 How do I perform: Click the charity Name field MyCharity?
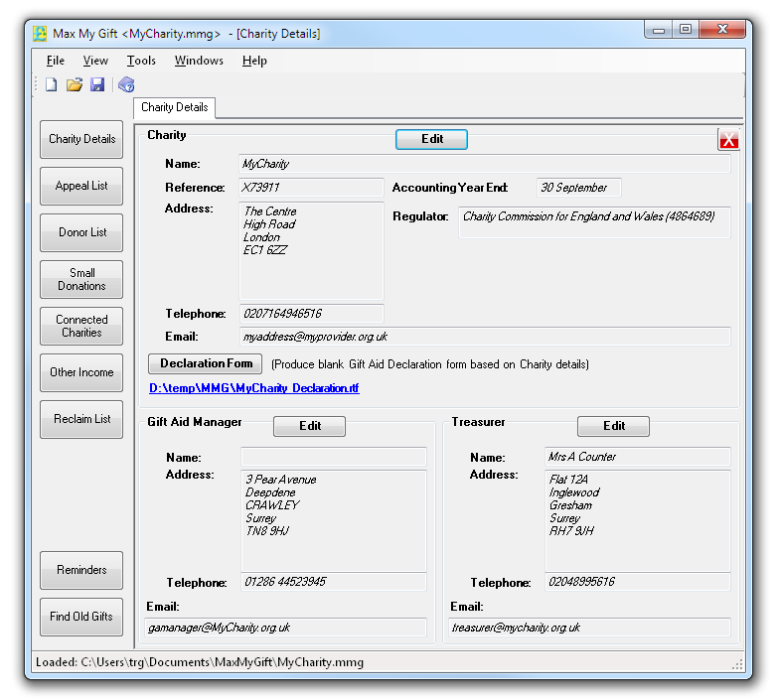point(485,164)
